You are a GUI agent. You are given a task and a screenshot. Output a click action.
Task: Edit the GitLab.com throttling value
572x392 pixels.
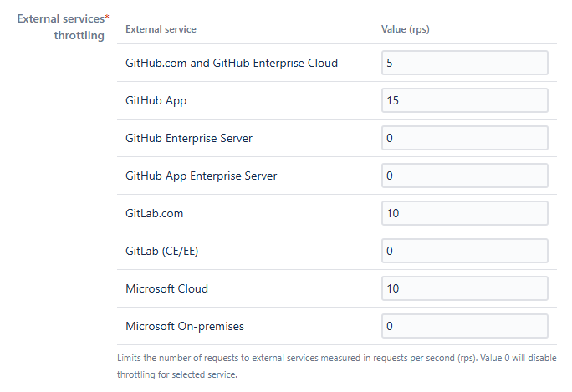point(465,213)
